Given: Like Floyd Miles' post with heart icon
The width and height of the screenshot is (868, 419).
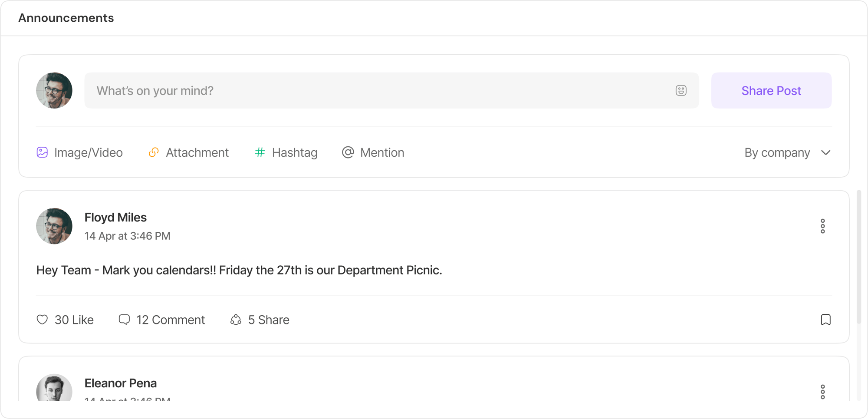Looking at the screenshot, I should click(x=42, y=320).
